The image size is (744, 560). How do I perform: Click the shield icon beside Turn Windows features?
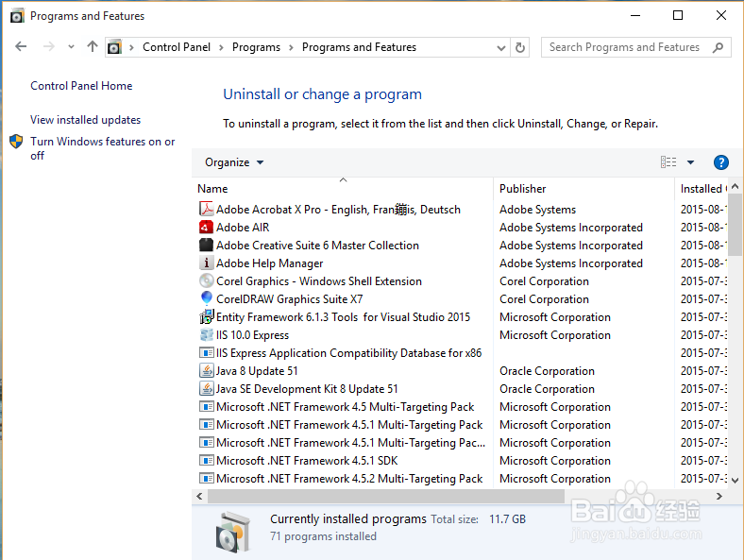(16, 142)
